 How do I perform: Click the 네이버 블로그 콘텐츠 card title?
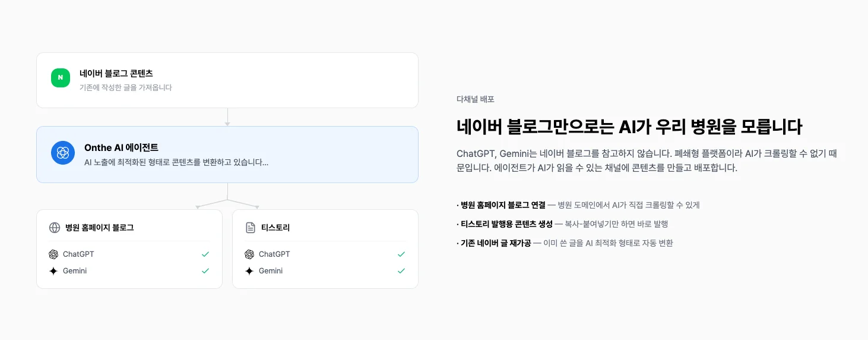pos(116,74)
